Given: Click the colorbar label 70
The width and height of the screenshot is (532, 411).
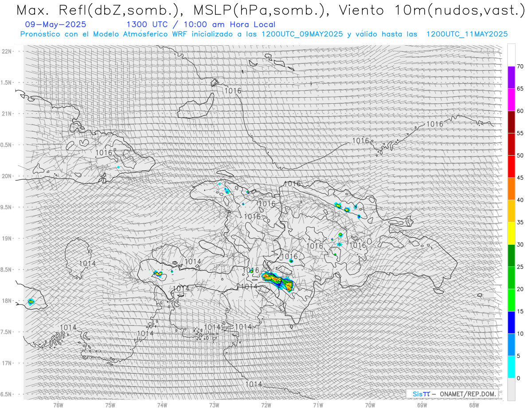Looking at the screenshot, I should 520,67.
